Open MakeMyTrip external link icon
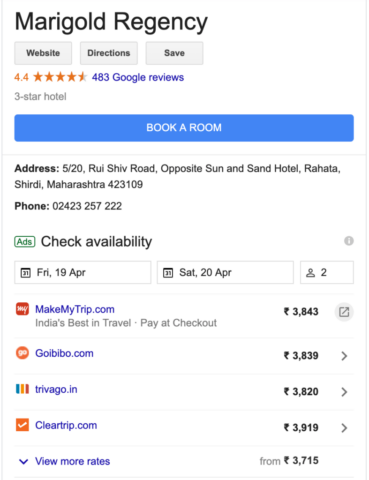 click(344, 312)
